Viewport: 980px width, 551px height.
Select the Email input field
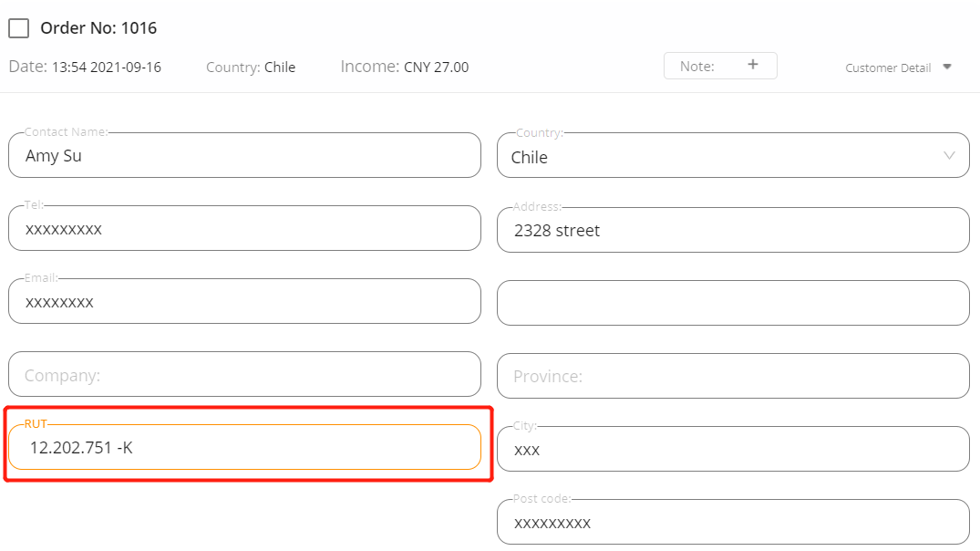pyautogui.click(x=244, y=301)
